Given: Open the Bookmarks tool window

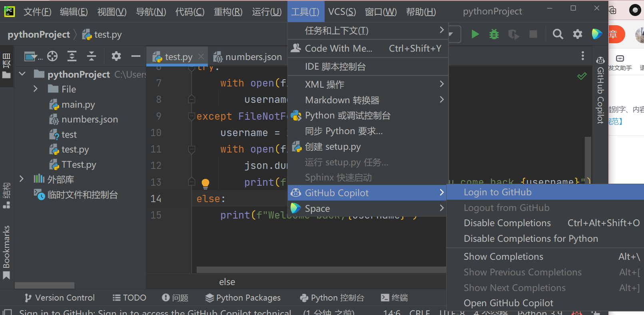Looking at the screenshot, I should [6, 252].
